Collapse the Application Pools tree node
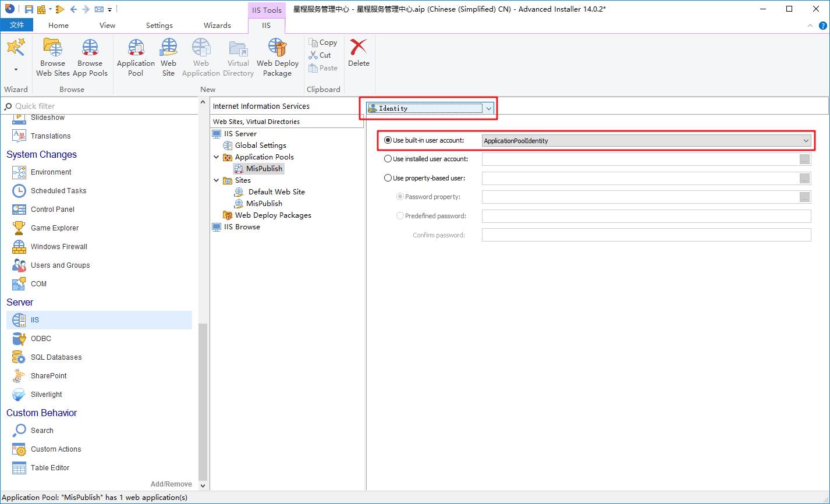The image size is (830, 504). pos(217,157)
